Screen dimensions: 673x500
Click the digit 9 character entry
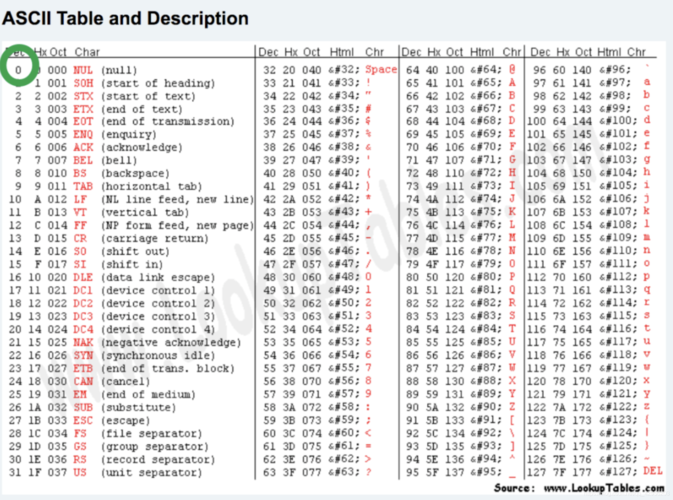click(368, 394)
